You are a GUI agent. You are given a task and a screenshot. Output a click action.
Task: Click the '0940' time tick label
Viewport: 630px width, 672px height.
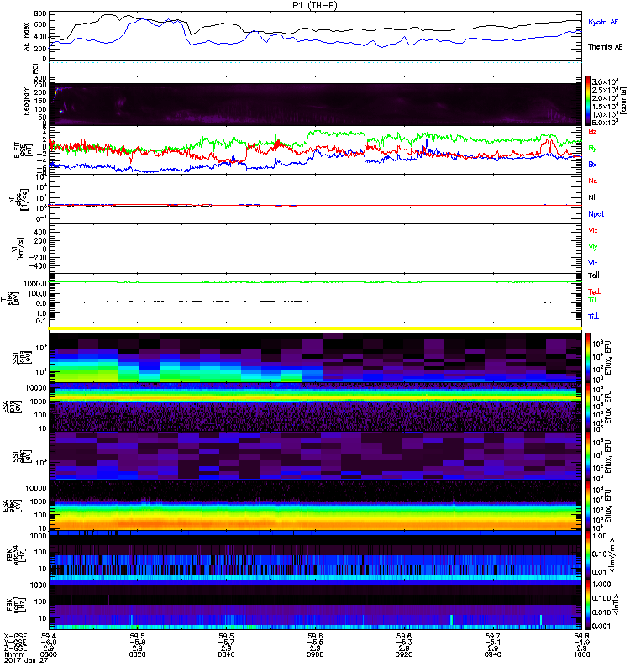point(492,654)
